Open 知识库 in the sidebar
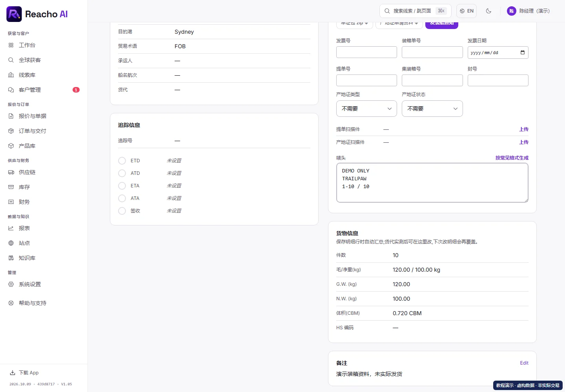The height and width of the screenshot is (392, 565). [44, 258]
